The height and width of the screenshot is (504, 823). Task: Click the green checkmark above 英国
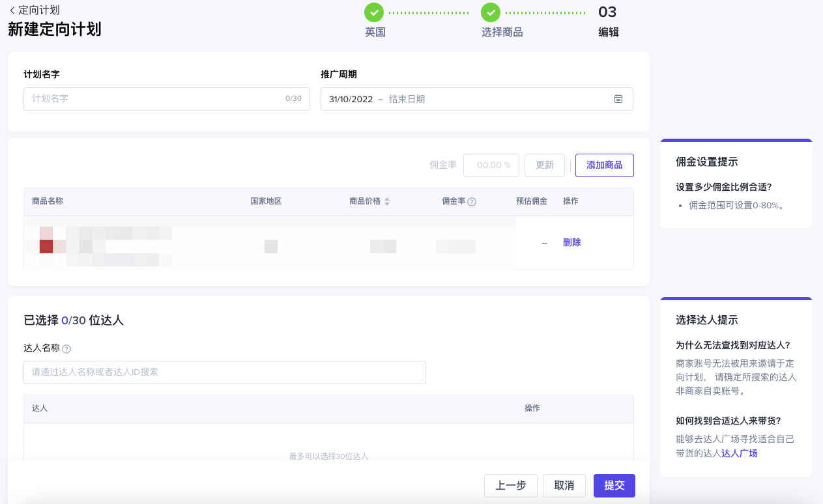[373, 12]
